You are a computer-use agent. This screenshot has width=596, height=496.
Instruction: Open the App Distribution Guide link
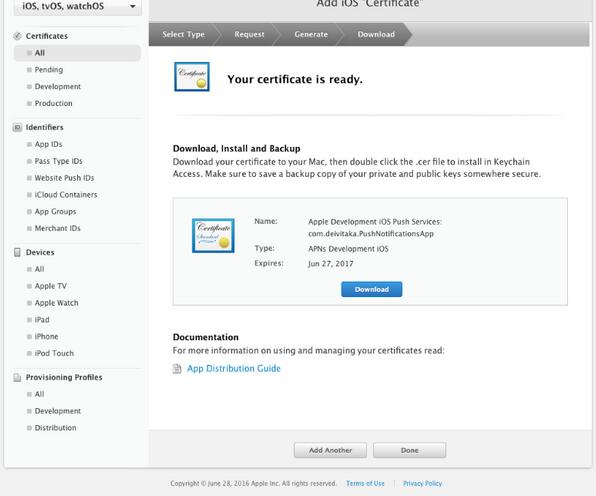(x=234, y=369)
